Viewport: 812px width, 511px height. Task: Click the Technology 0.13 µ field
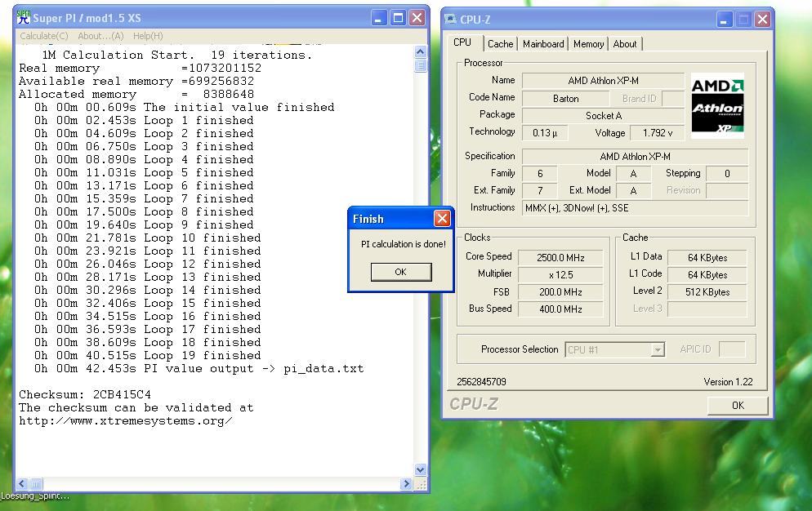pyautogui.click(x=545, y=132)
